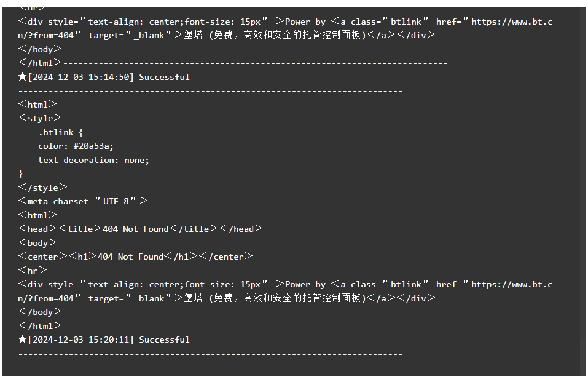This screenshot has width=588, height=382.
Task: Click the h1 404 Not Found line
Action: click(135, 257)
